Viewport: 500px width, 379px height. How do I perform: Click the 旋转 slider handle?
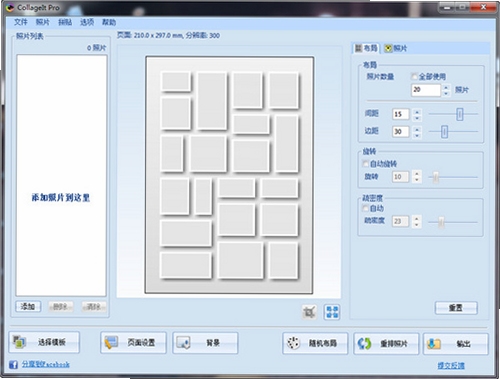click(x=436, y=177)
